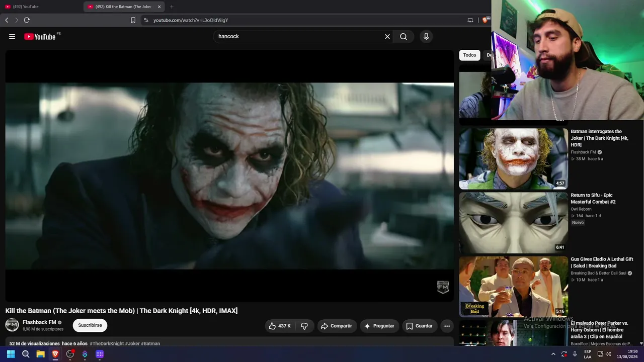Open Windows taskbar search
This screenshot has height=362, width=644.
coord(26,354)
